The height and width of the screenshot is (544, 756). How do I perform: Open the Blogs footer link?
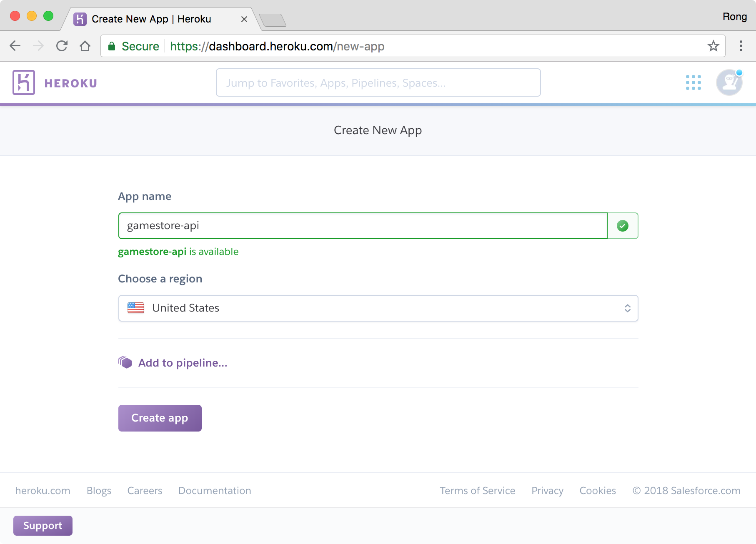pyautogui.click(x=99, y=491)
